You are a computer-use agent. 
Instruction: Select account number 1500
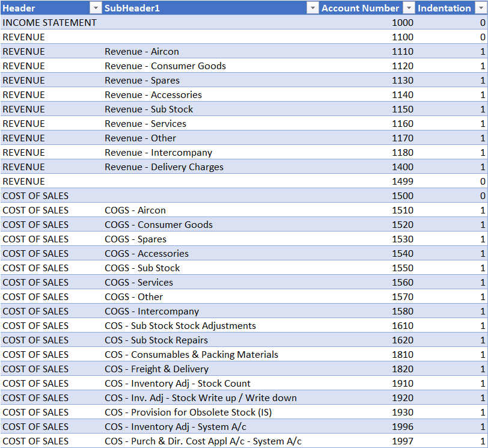coord(403,196)
